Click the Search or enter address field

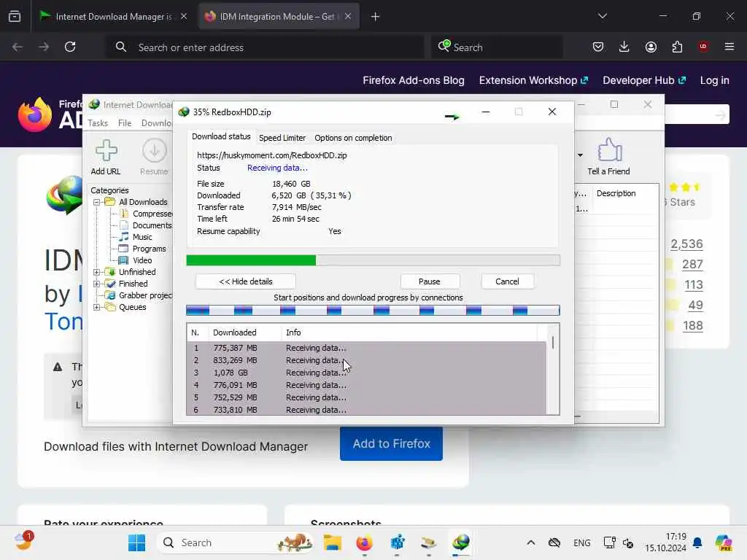click(266, 47)
